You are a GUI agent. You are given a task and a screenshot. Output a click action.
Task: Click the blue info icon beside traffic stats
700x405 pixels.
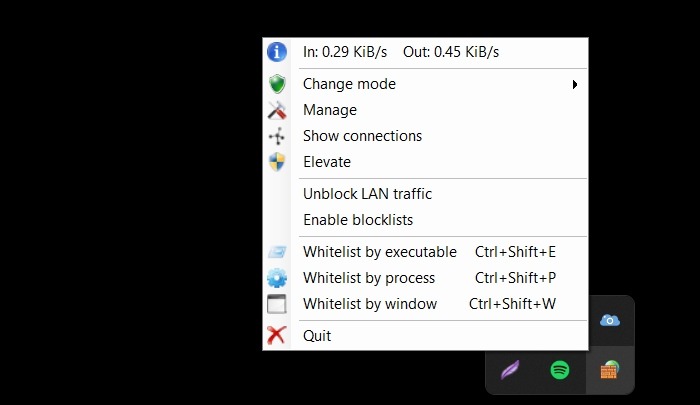click(x=277, y=52)
